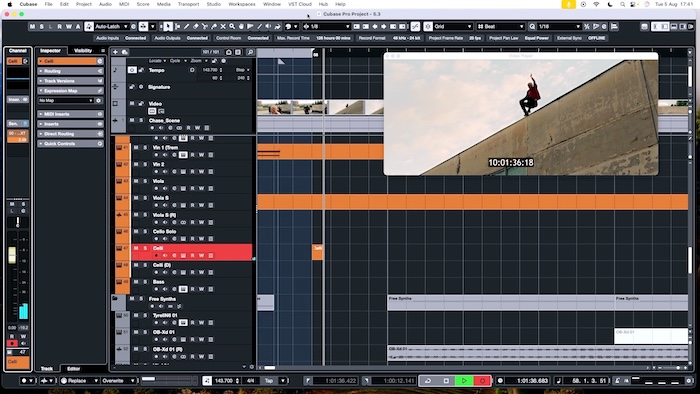Click the Zoom button in track list
The image size is (700, 394).
click(x=198, y=61)
